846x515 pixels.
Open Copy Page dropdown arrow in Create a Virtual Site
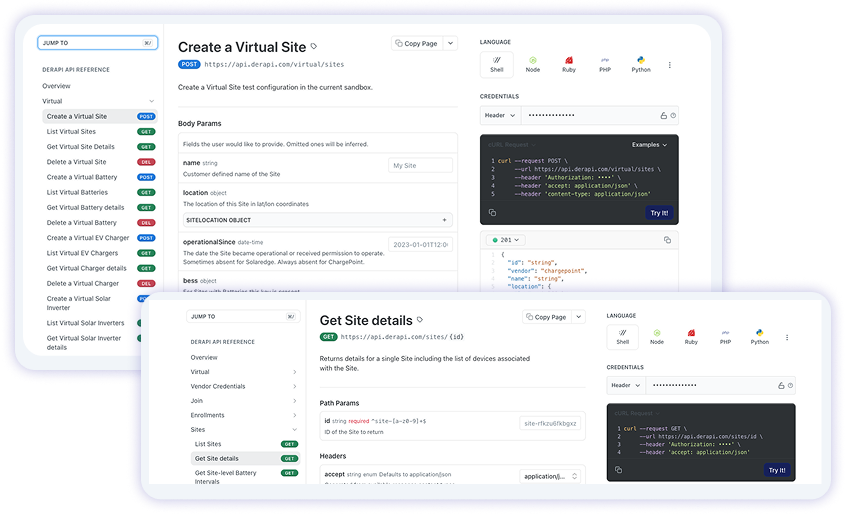(x=450, y=43)
